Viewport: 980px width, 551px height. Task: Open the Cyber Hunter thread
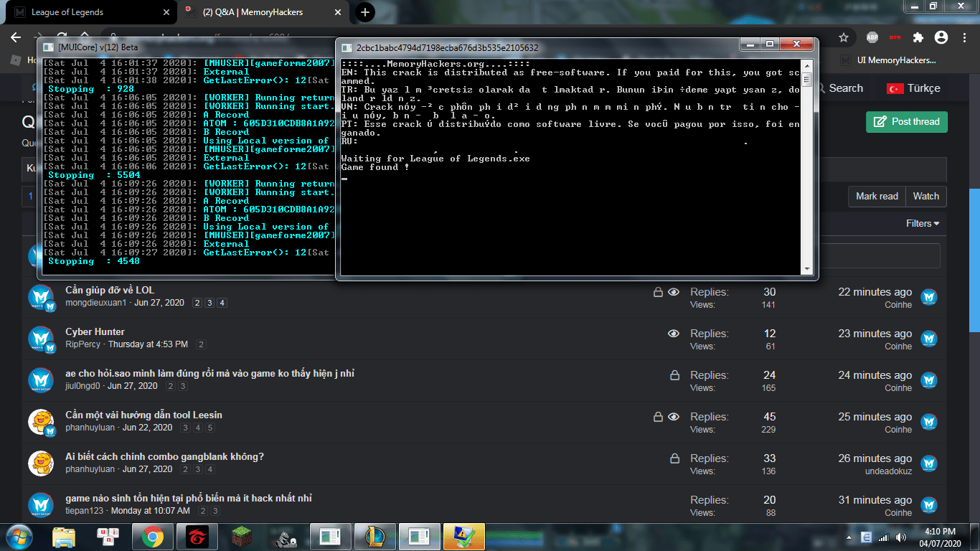pos(95,331)
